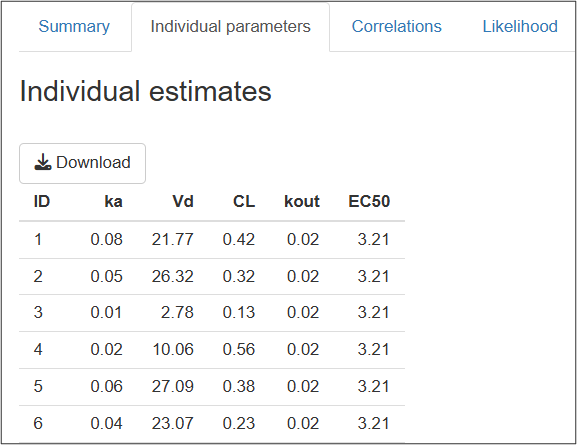Image resolution: width=577 pixels, height=445 pixels.
Task: Select the Individual parameters tab
Action: (230, 27)
